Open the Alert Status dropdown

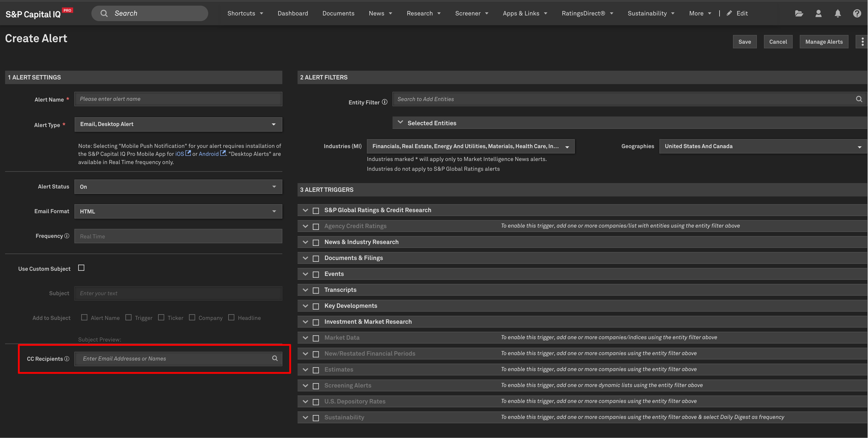(x=178, y=187)
